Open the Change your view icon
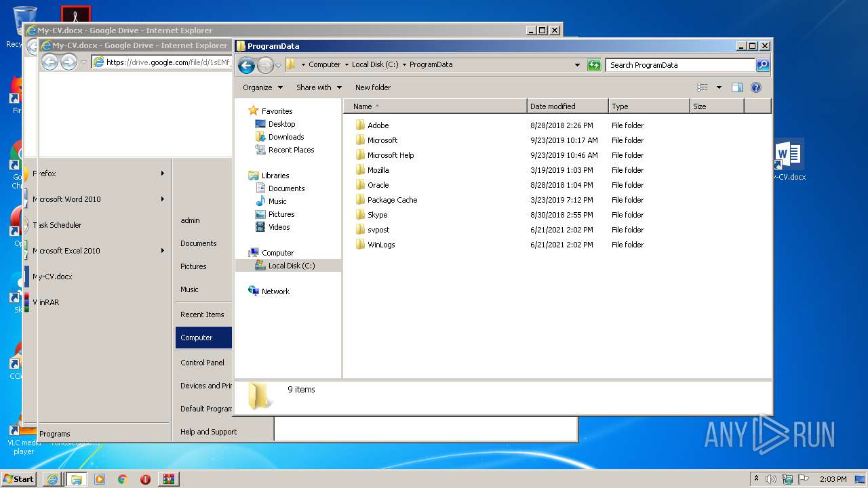 coord(703,87)
